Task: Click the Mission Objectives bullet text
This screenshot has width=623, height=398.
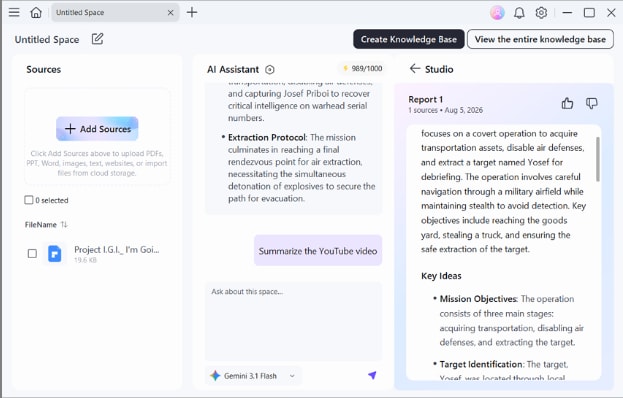Action: tap(509, 321)
